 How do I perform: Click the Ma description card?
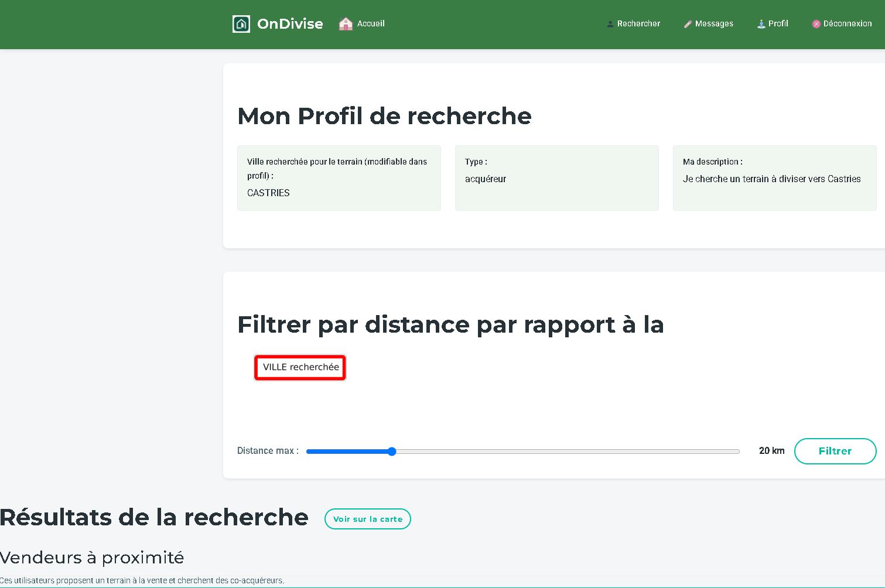click(x=774, y=178)
